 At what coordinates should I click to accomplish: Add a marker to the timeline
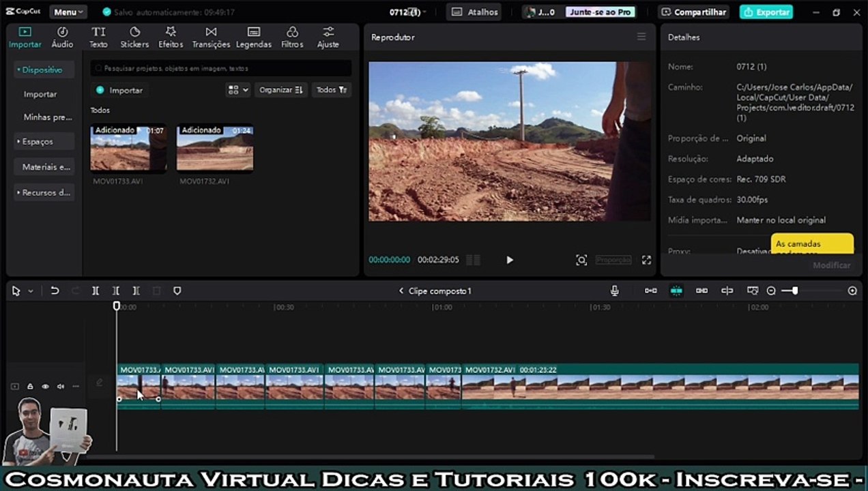[177, 291]
